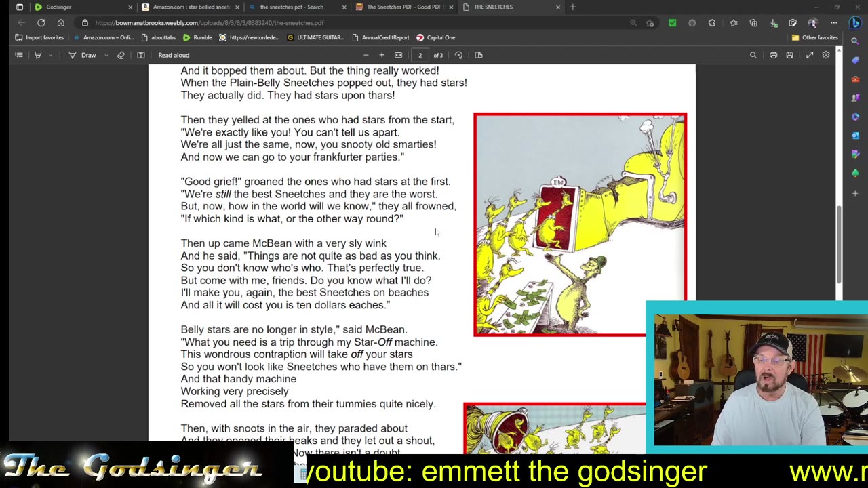The image size is (868, 488).
Task: Click the address bar URL
Action: (209, 23)
